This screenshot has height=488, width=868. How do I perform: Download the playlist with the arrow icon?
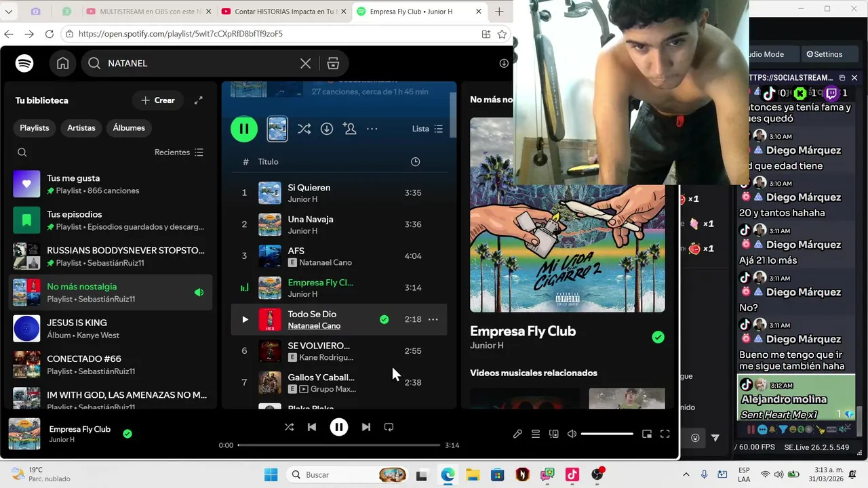click(x=327, y=129)
